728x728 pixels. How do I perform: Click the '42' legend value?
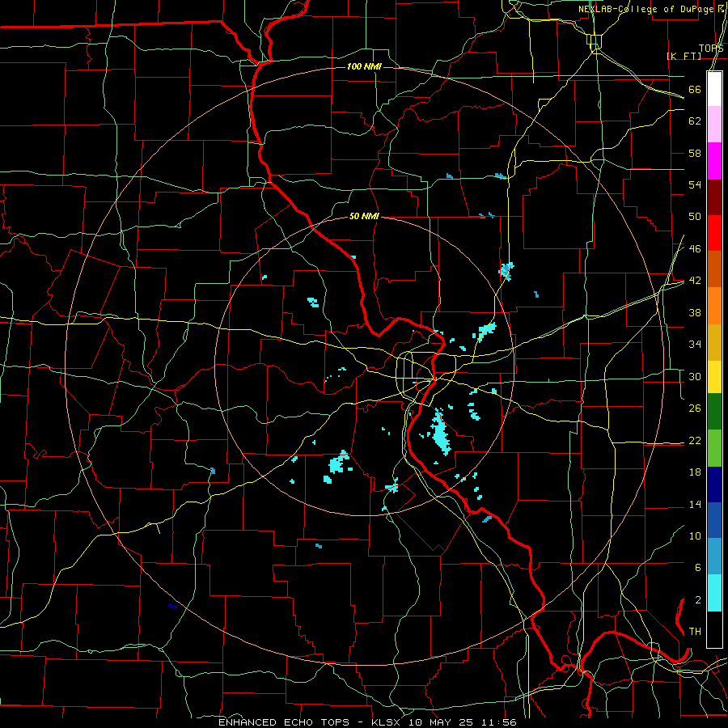point(695,281)
